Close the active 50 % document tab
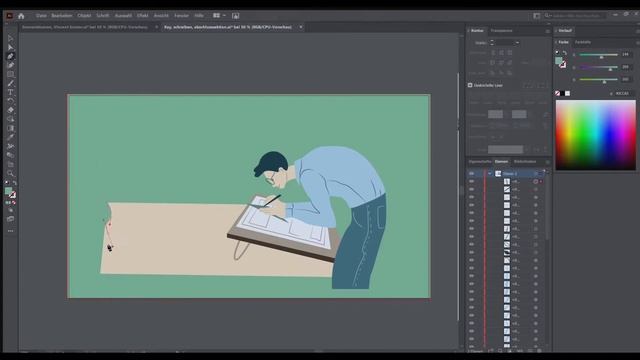This screenshot has width=640, height=360. point(301,27)
